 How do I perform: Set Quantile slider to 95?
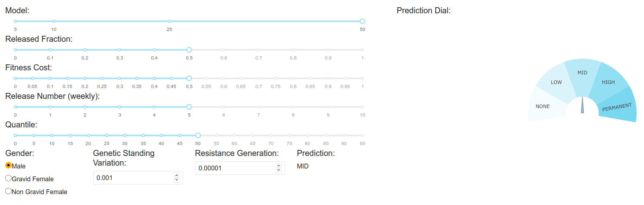click(x=363, y=135)
